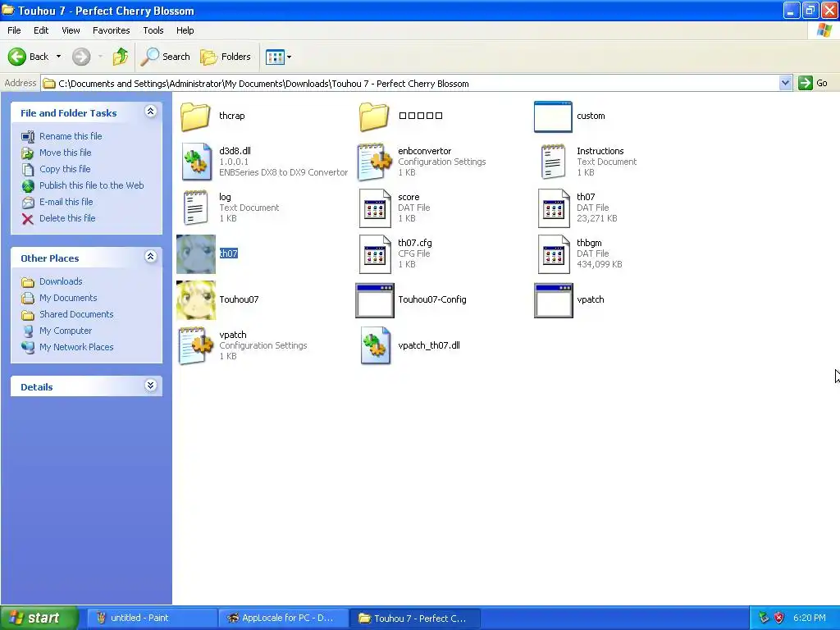840x630 pixels.
Task: Select the custom application icon
Action: 553,116
